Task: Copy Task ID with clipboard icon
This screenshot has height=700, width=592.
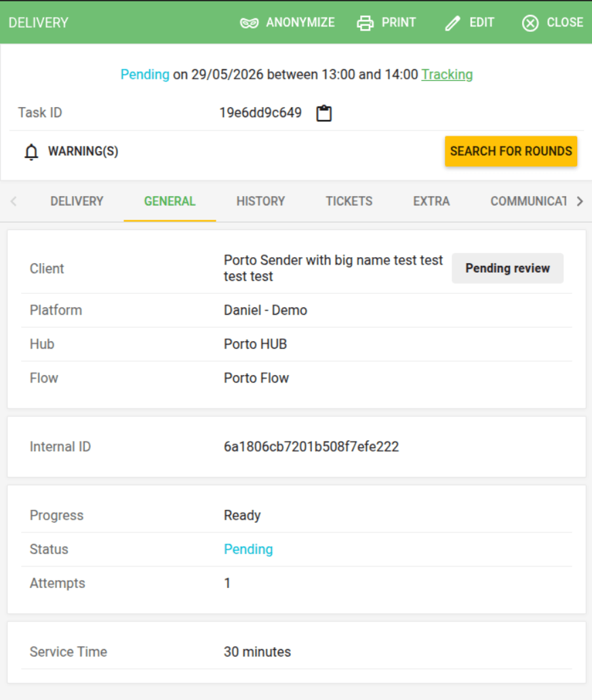Action: tap(323, 113)
